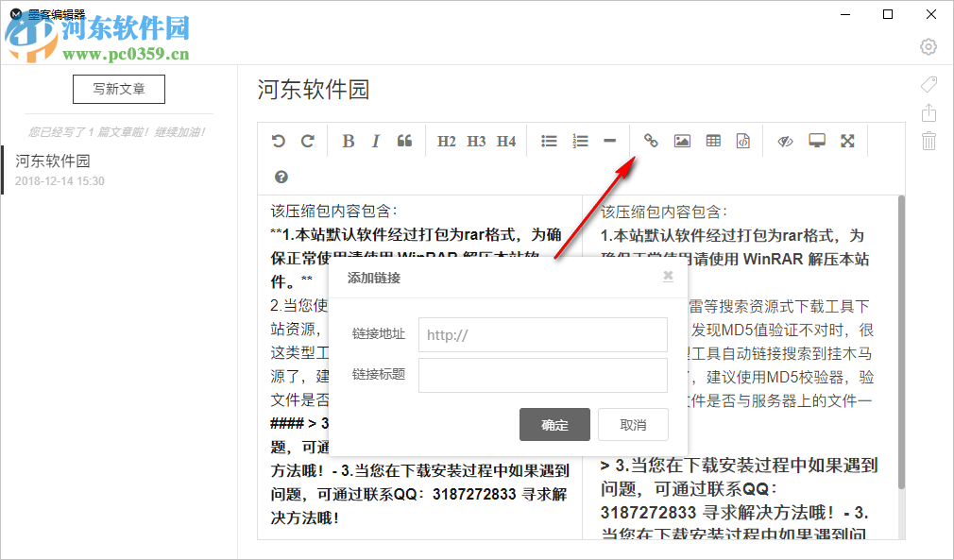Viewport: 954px width, 560px height.
Task: Insert a horizontal rule from the toolbar
Action: pyautogui.click(x=610, y=140)
